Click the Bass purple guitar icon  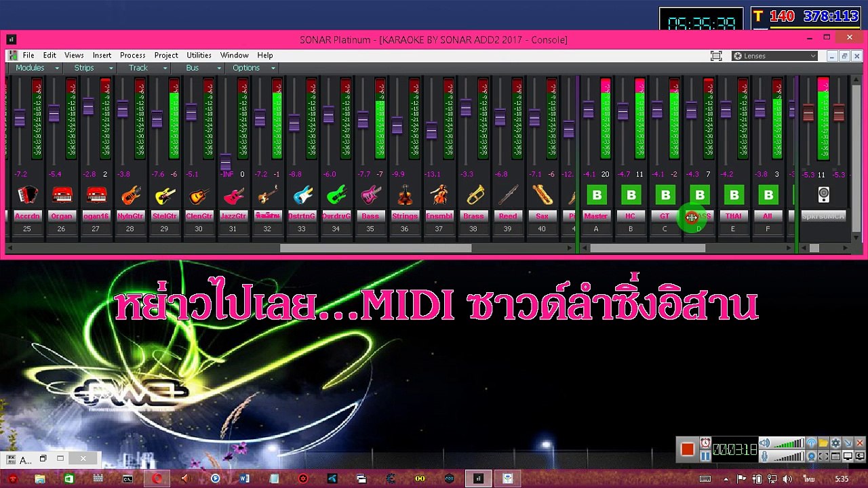[x=370, y=195]
